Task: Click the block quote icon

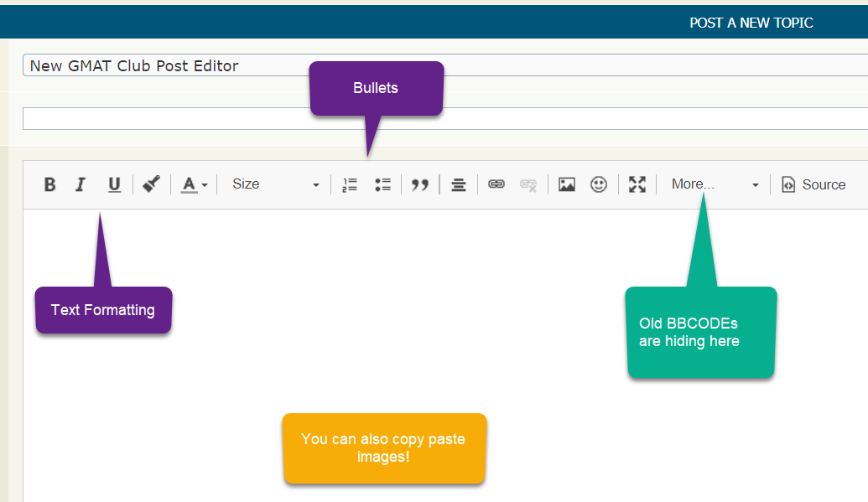Action: [x=420, y=184]
